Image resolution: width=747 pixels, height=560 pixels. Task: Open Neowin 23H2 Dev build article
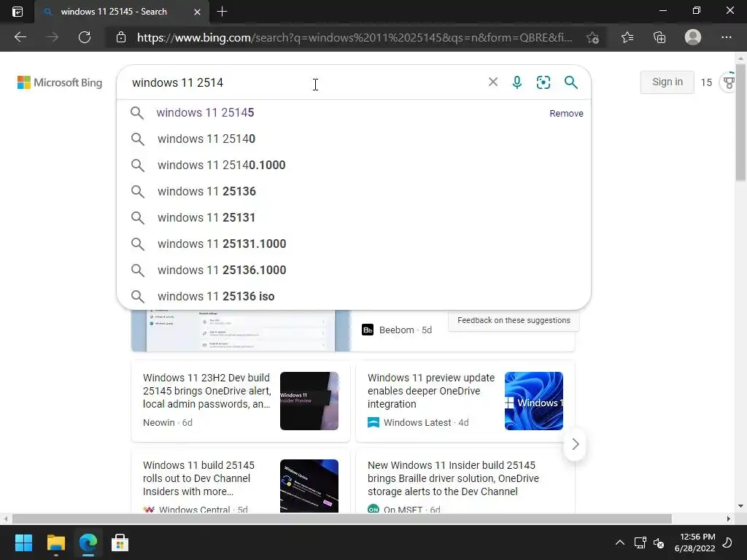(206, 391)
